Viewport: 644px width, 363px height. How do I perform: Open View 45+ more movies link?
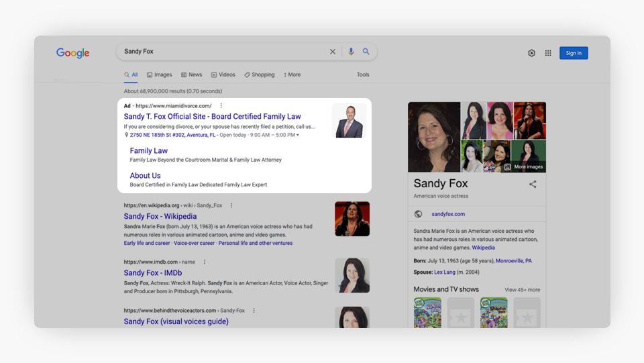pos(522,290)
